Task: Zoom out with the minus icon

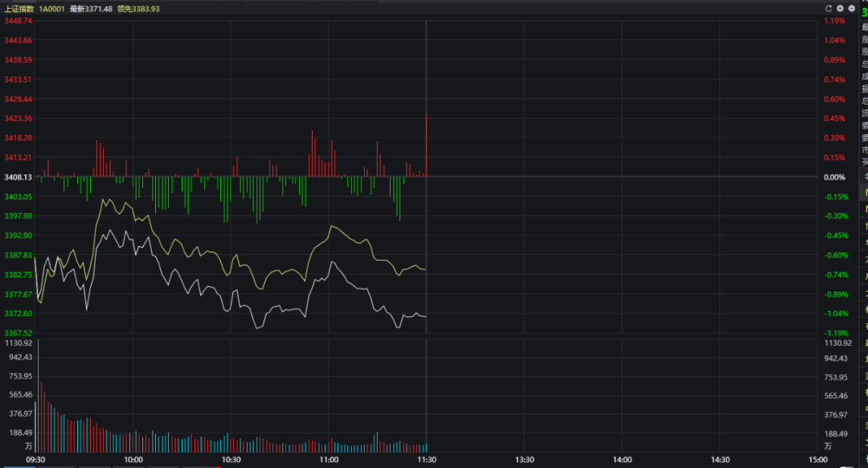Action: point(851,8)
